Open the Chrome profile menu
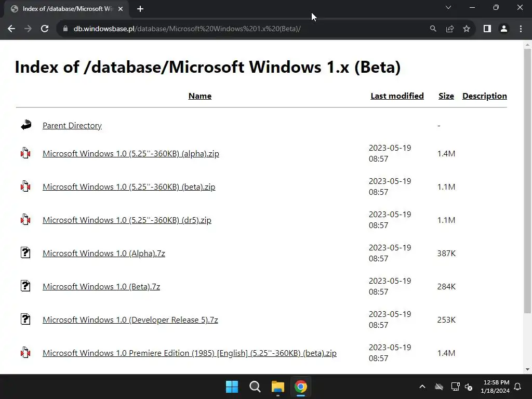 tap(504, 29)
